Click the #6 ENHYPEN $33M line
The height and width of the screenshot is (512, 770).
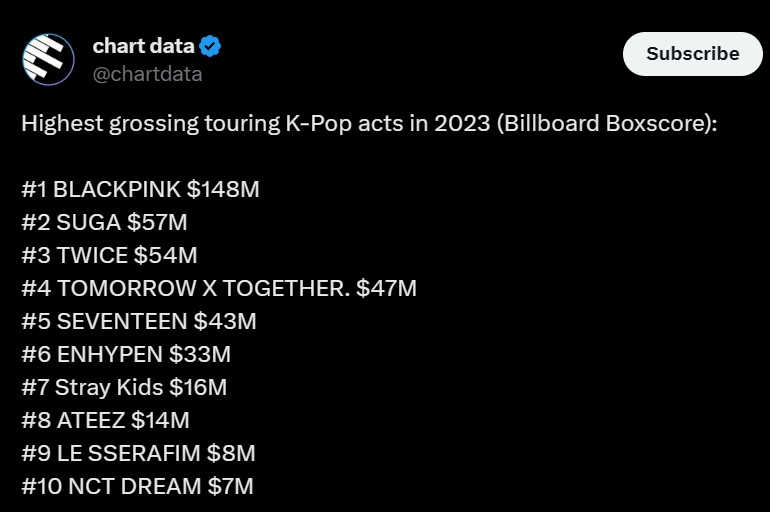click(126, 354)
